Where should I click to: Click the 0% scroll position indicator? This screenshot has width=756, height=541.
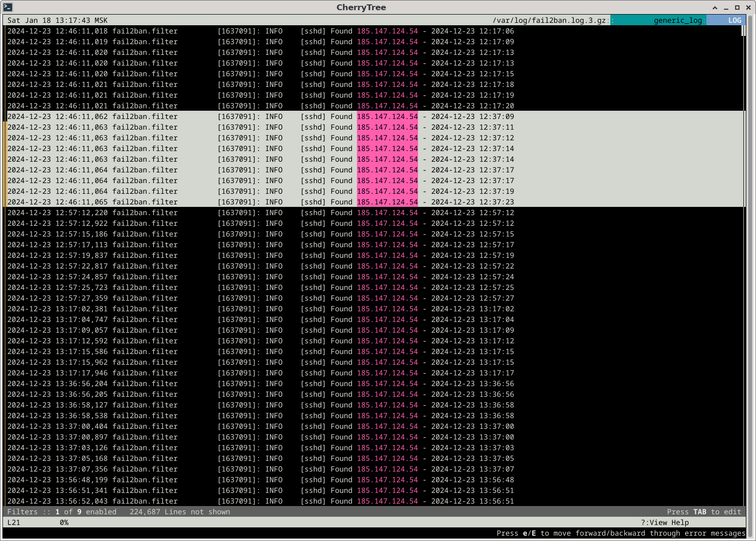[64, 523]
